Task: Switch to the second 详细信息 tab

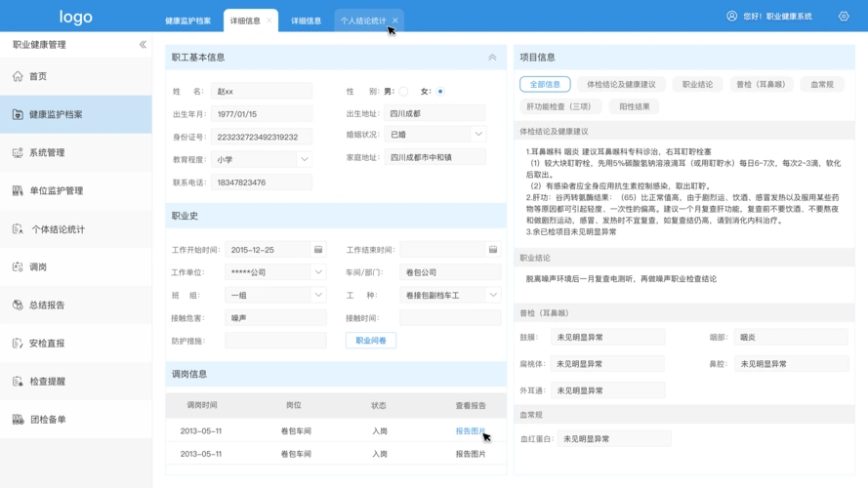Action: pyautogui.click(x=307, y=21)
